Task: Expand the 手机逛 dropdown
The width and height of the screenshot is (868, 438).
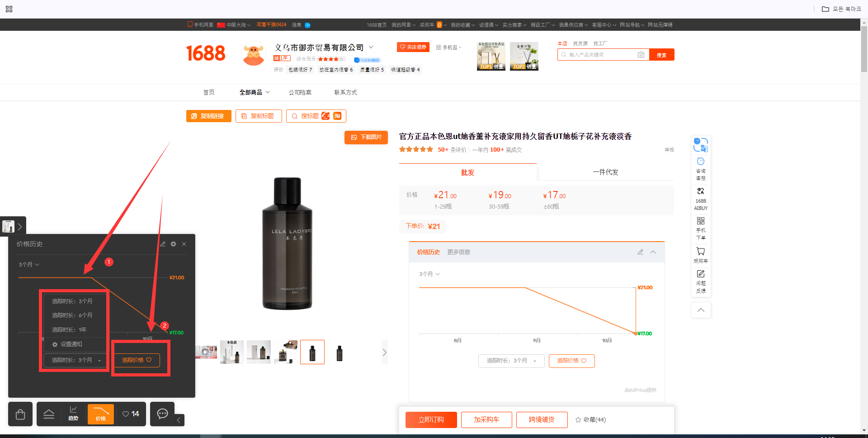Action: pyautogui.click(x=449, y=48)
